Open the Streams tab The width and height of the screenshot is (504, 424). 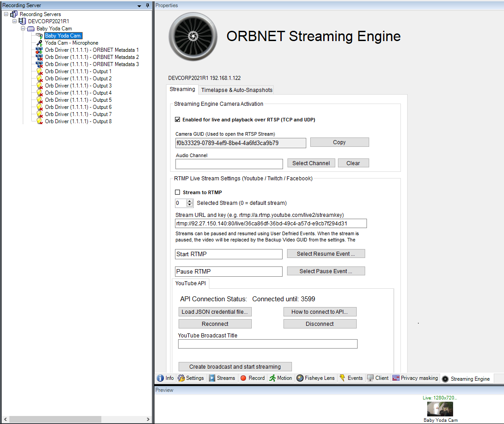tap(222, 378)
